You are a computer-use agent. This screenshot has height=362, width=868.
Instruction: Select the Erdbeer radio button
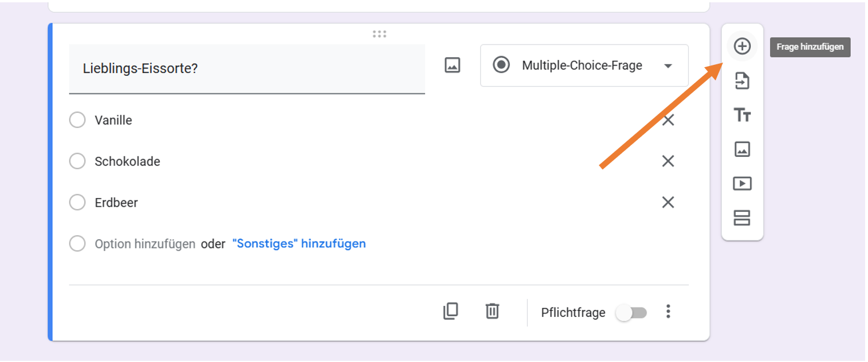(77, 203)
